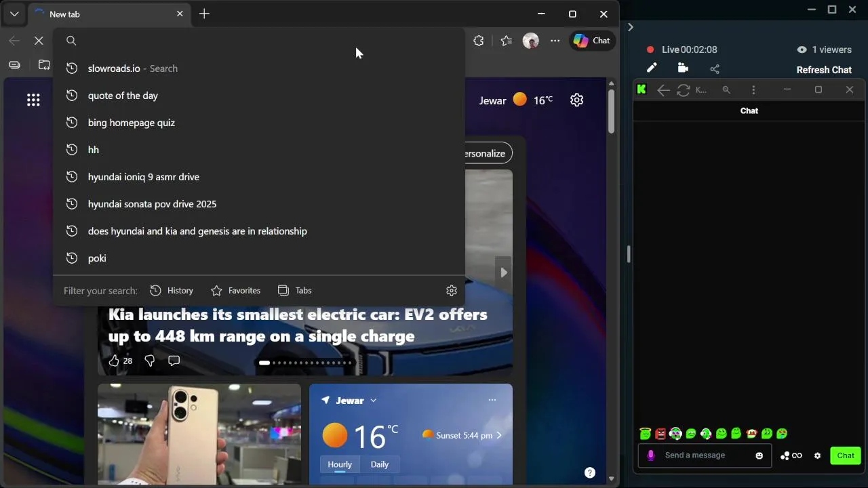Select the poki suggestion

pos(259,258)
